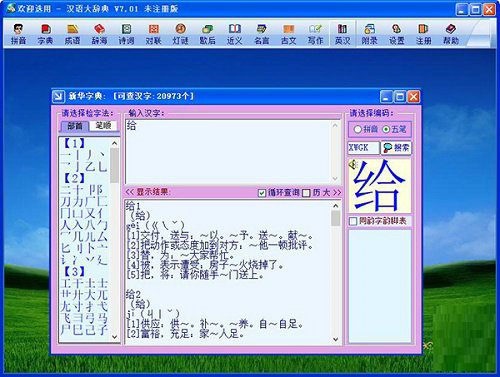Switch to the 笔顺 tab
500x377 pixels.
coord(103,125)
